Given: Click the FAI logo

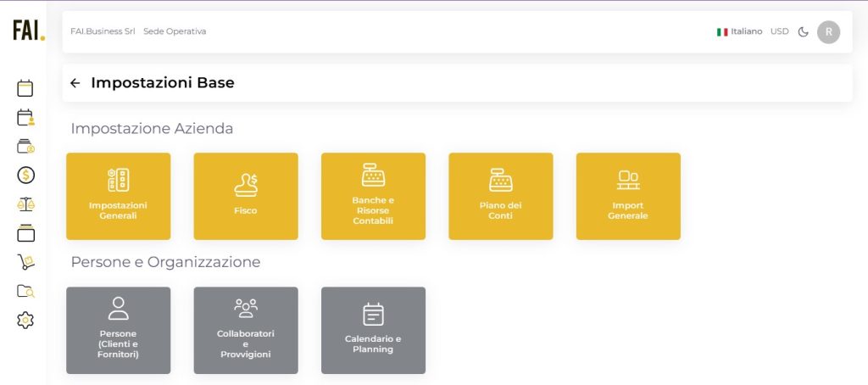Looking at the screenshot, I should (29, 31).
